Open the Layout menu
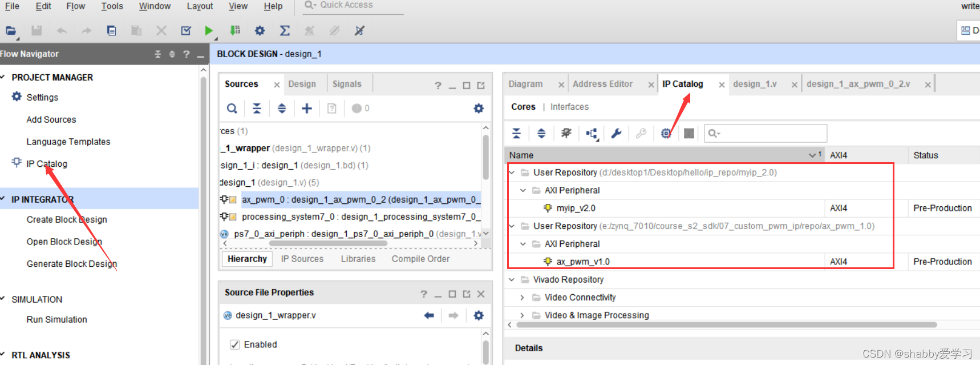 [x=200, y=6]
